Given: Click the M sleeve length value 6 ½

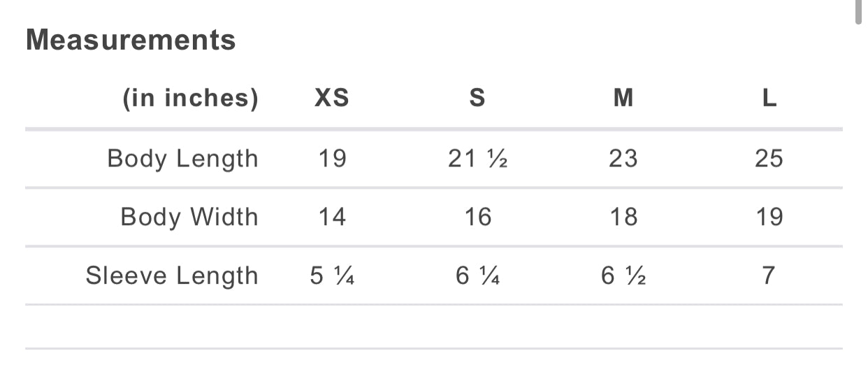Looking at the screenshot, I should pyautogui.click(x=623, y=275).
